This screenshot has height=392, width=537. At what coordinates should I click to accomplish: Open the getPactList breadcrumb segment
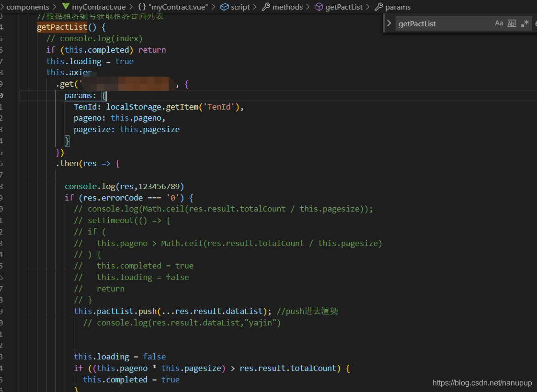tap(344, 7)
